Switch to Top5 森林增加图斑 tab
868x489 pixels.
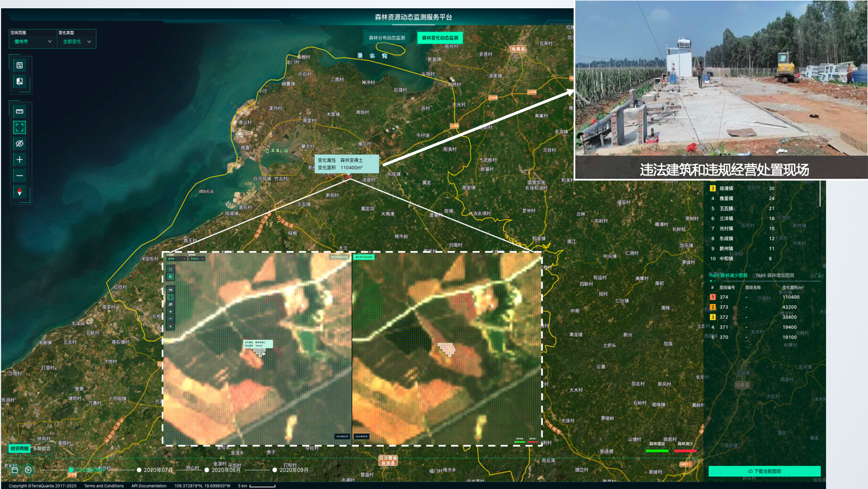[x=775, y=275]
